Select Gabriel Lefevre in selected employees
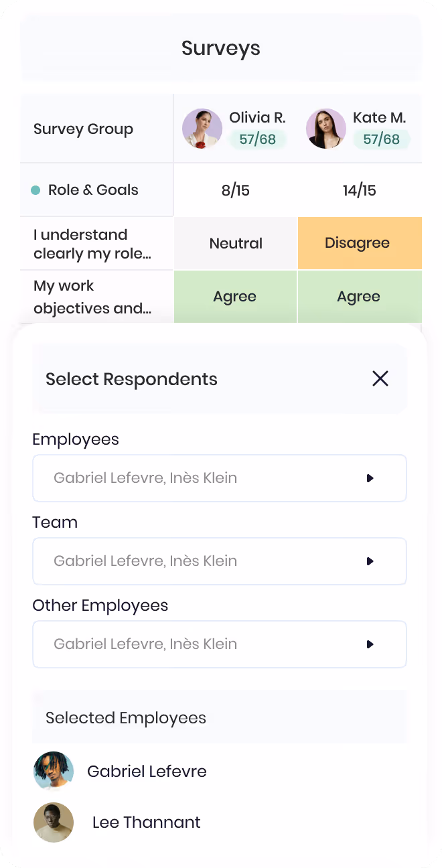Image resolution: width=442 pixels, height=868 pixels. (147, 771)
